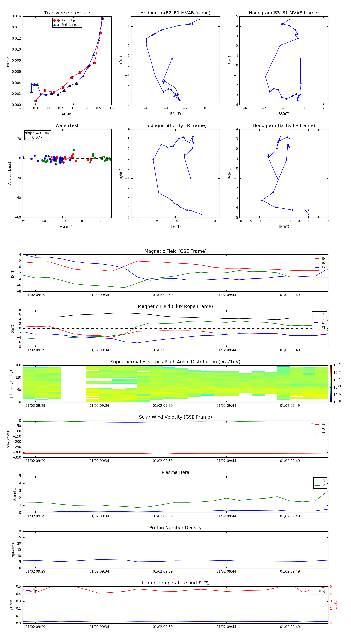Click '01/02 09:39' tick under GSE magnetic field
This screenshot has height=644, width=351.
[x=163, y=295]
